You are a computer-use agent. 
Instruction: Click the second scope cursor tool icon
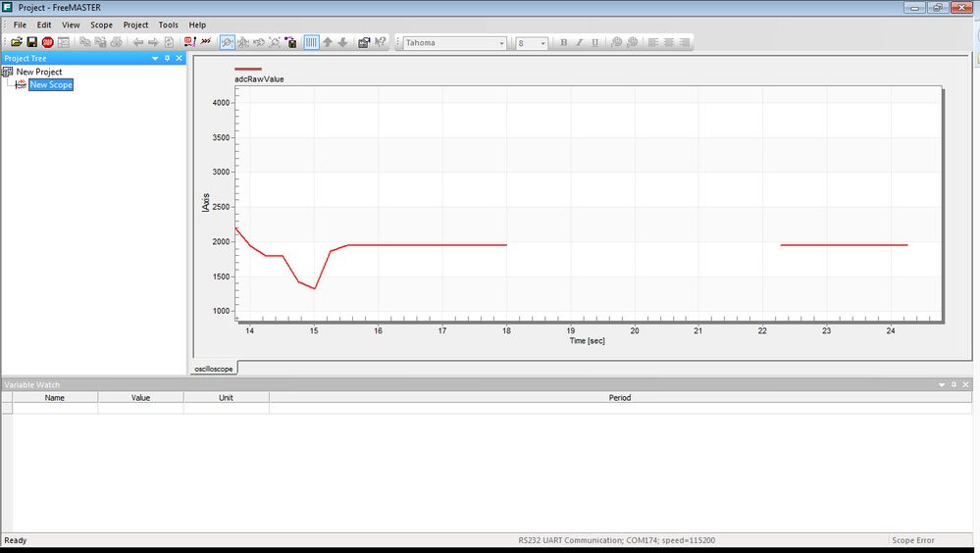pyautogui.click(x=243, y=42)
